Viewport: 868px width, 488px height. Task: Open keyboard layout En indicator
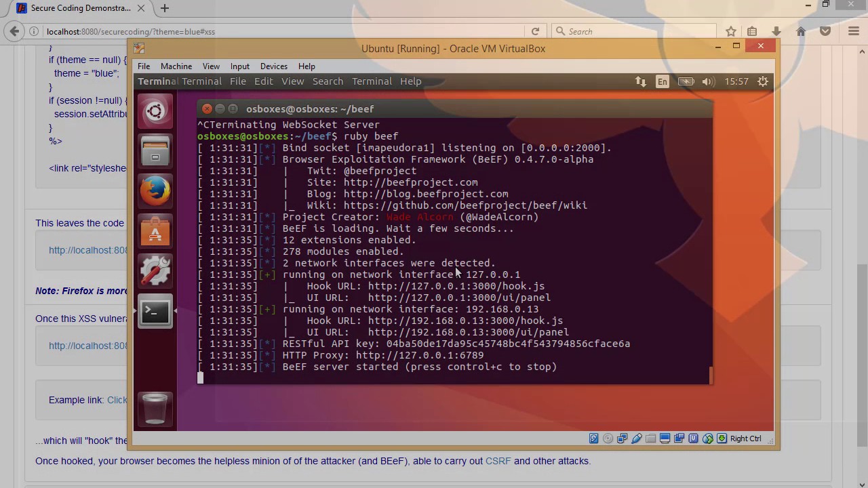(x=663, y=81)
